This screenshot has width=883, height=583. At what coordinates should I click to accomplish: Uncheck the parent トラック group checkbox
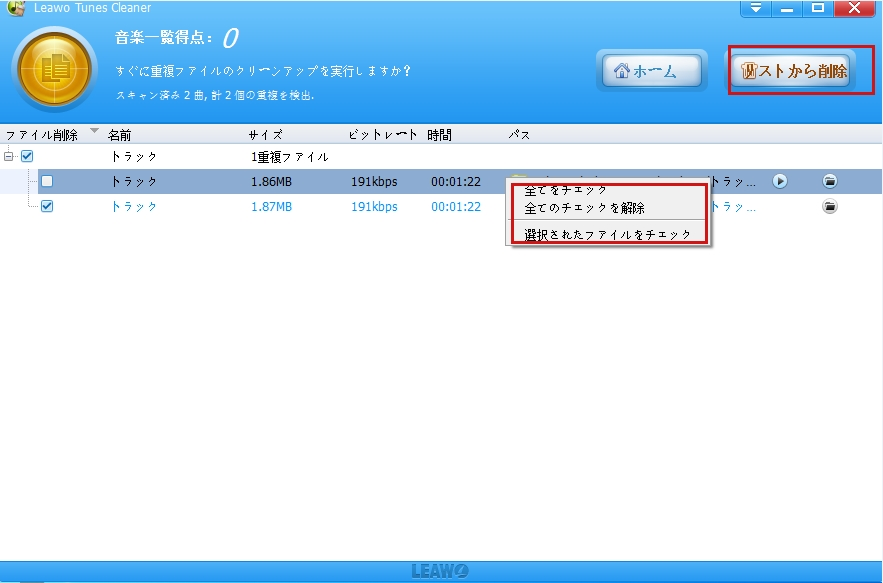click(25, 156)
